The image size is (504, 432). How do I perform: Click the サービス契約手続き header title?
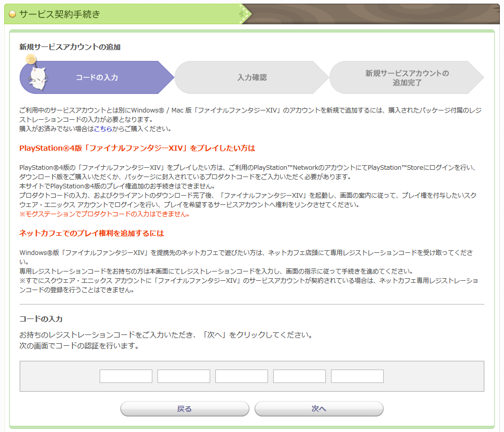pos(60,14)
